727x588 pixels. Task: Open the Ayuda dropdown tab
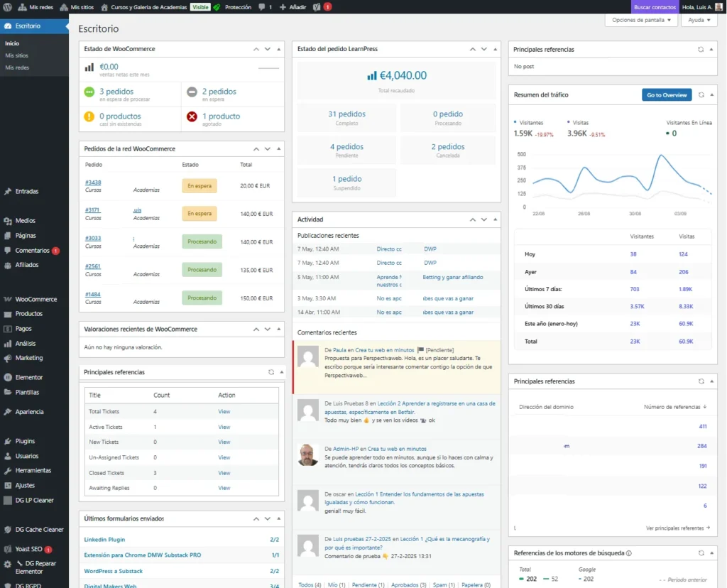click(699, 20)
